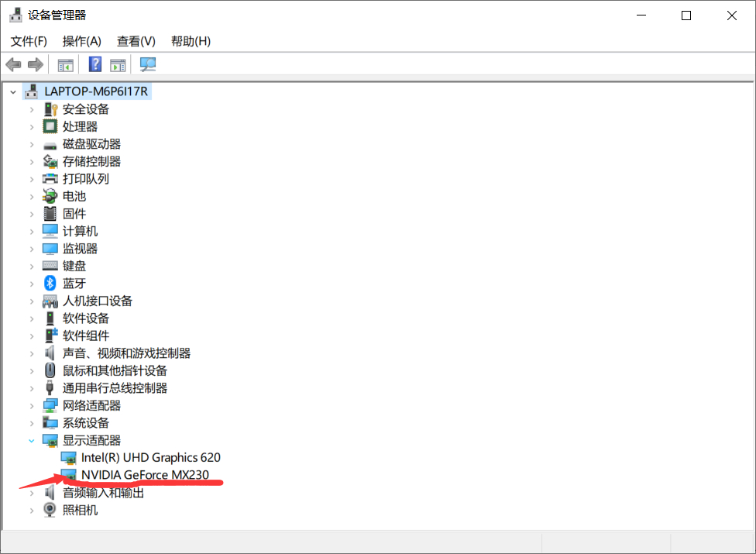Viewport: 756px width, 554px height.
Task: Expand the 系统设备 category
Action: [x=31, y=423]
